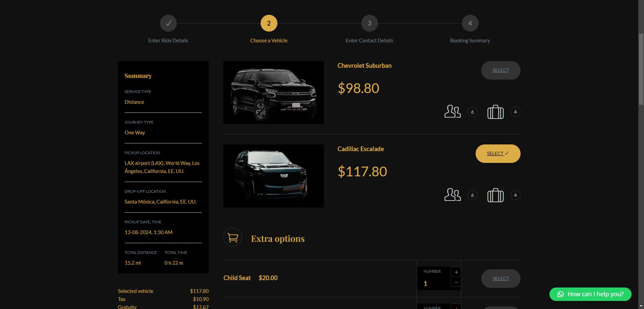This screenshot has width=644, height=309.
Task: Click Chevrolet Suburban luggage icon
Action: pyautogui.click(x=495, y=112)
